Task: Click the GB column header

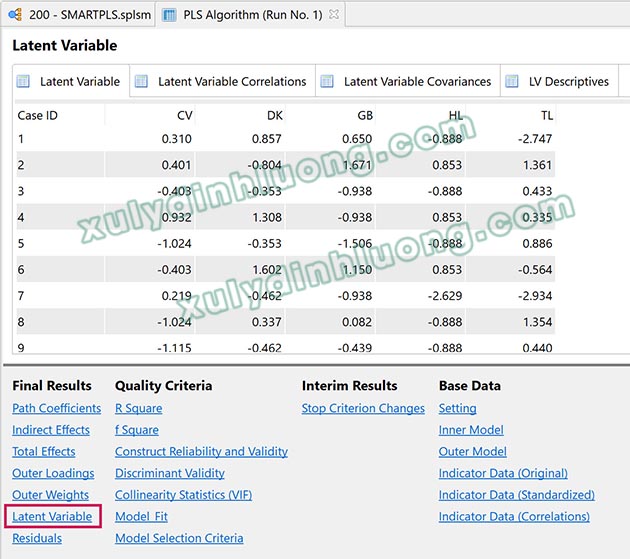Action: [365, 116]
